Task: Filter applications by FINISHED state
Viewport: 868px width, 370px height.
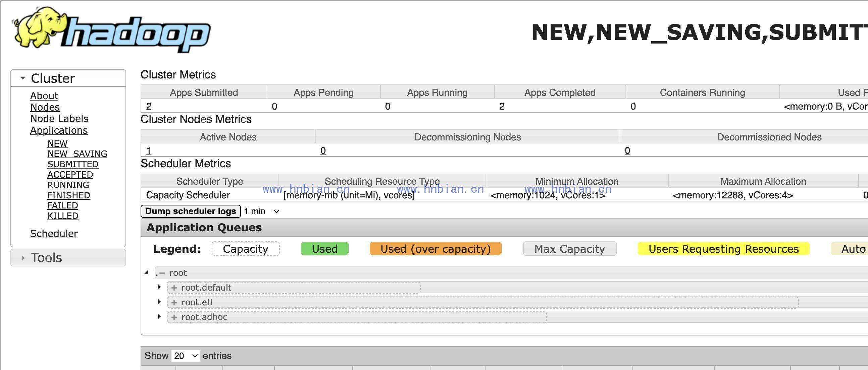Action: pos(69,196)
